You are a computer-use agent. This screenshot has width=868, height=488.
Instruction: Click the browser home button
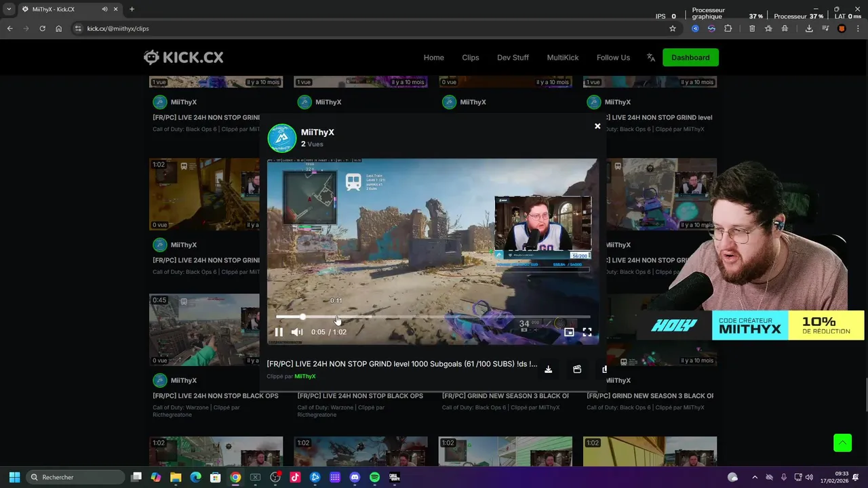point(58,28)
